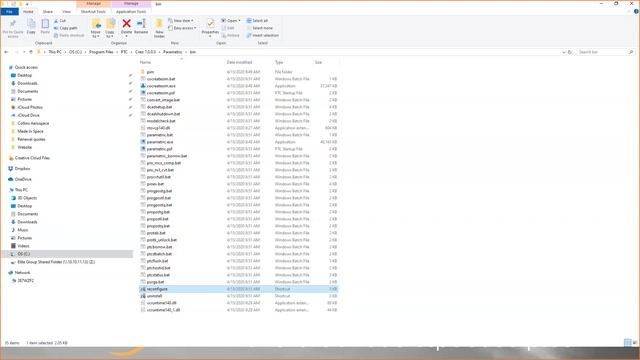640x360 pixels.
Task: Open the New item dropdown
Action: (181, 20)
